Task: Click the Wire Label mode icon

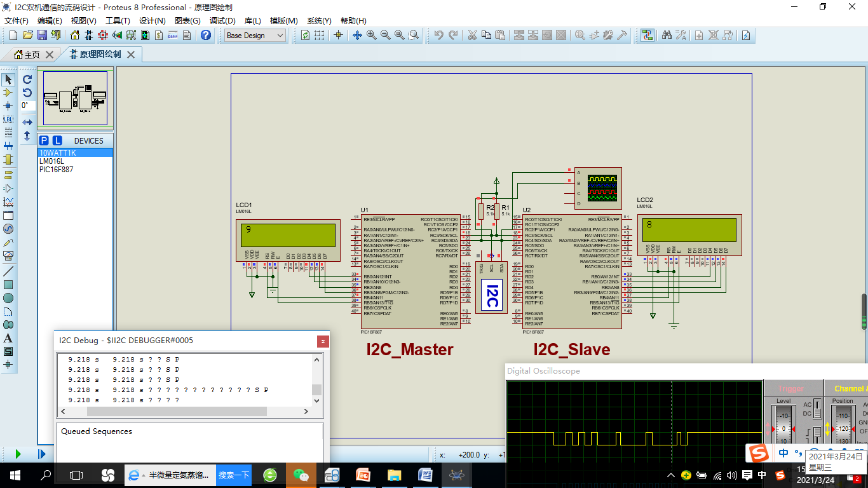Action: pos(8,119)
